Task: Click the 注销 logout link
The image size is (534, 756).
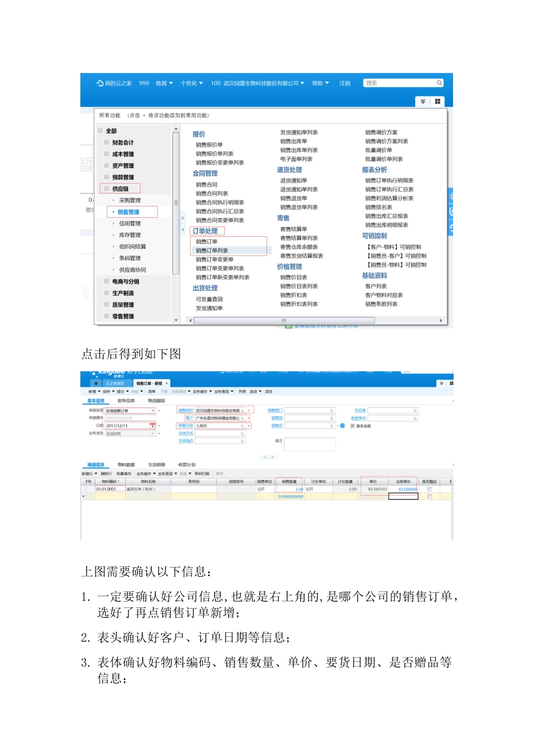Action: [x=345, y=83]
